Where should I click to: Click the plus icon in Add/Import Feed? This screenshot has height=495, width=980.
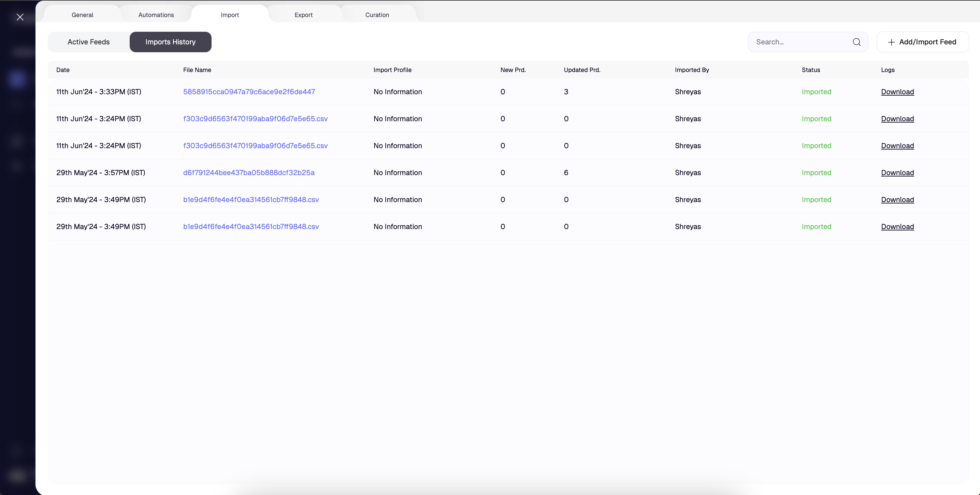click(x=891, y=42)
